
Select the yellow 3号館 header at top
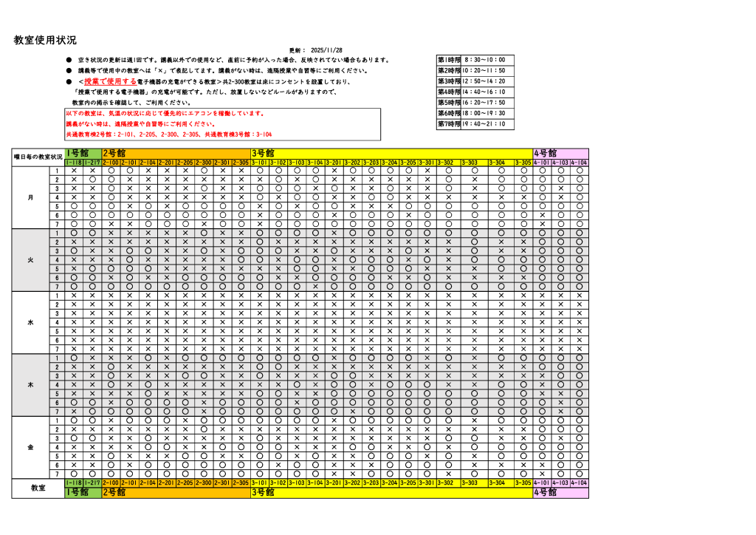click(x=391, y=153)
